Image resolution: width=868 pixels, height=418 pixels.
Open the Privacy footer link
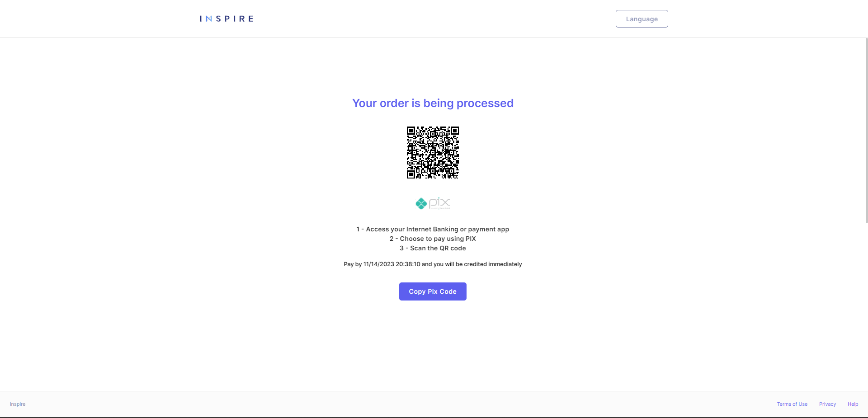(x=827, y=404)
